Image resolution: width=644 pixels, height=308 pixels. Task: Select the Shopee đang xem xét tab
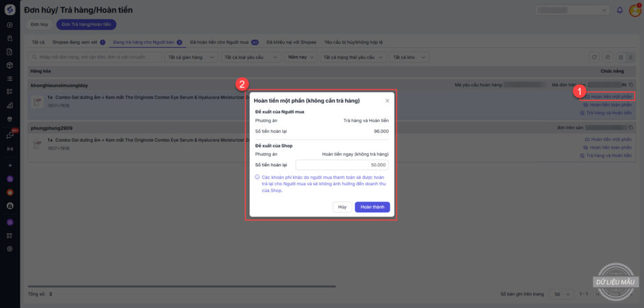pos(79,42)
